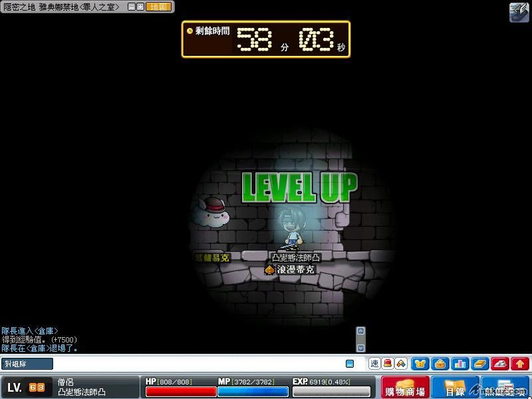This screenshot has width=532, height=399.
Task: Open the equipment shirt icon
Action: pyautogui.click(x=420, y=364)
